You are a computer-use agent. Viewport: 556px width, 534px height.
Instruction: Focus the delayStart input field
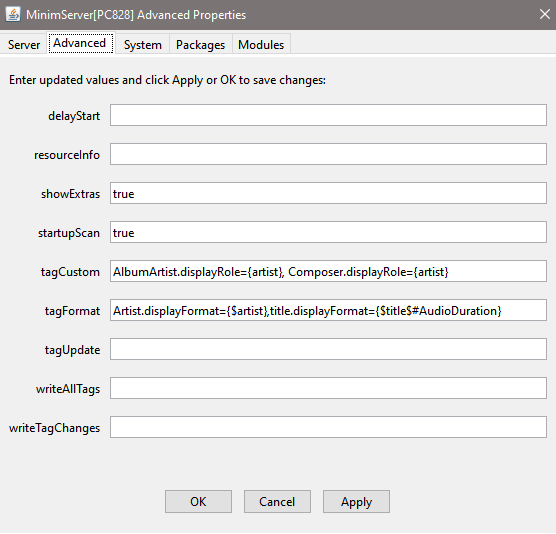328,115
